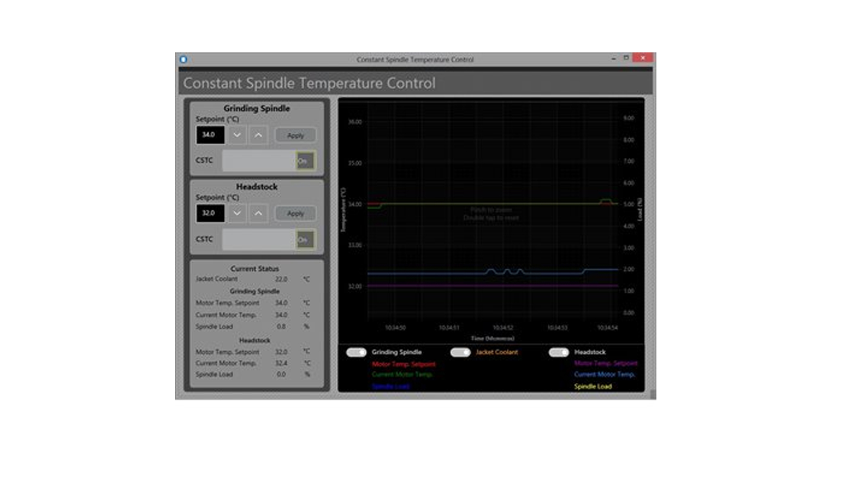Apply the Headstock setpoint
This screenshot has height=488, width=868.
point(296,213)
